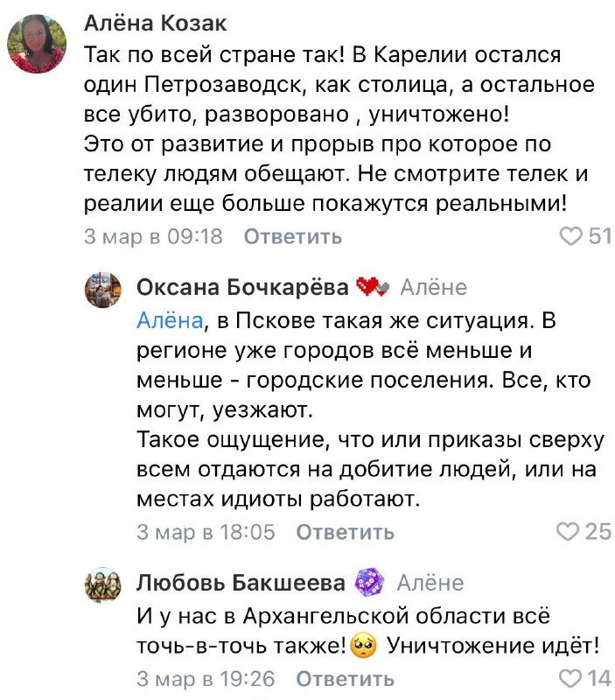The image size is (615, 700).
Task: Open the timestamp 3 мар в 09:18
Action: coord(153,236)
